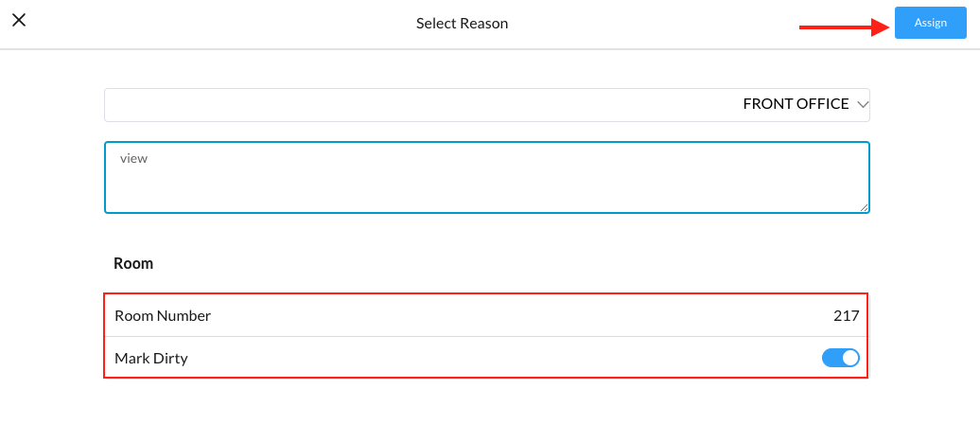The image size is (980, 442).
Task: Click the Assign button
Action: click(x=930, y=23)
